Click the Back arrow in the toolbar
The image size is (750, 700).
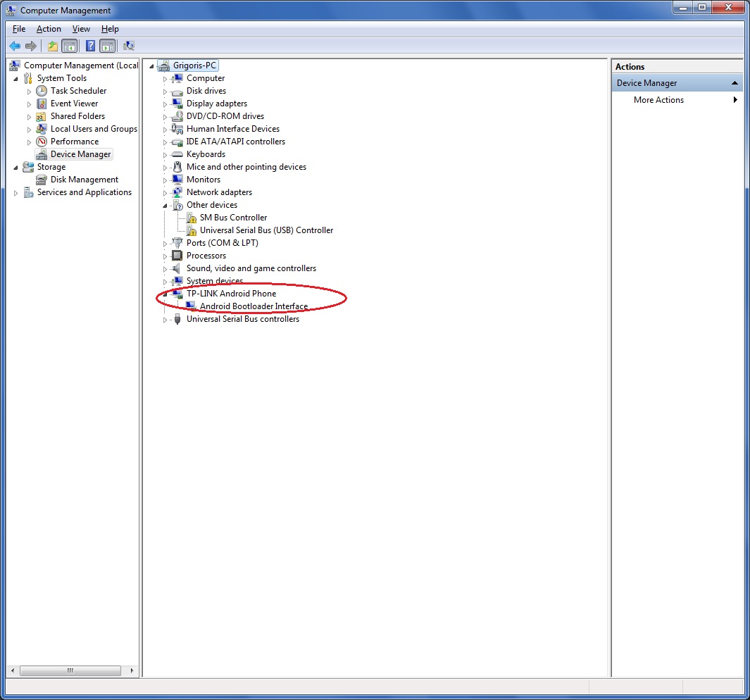click(15, 46)
